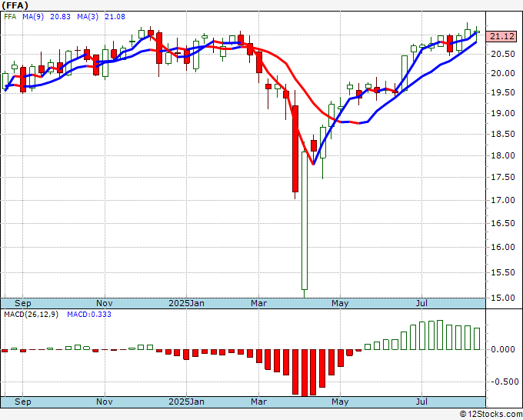Click the 18.00 price axis label
This screenshot has height=420, width=523.
click(x=503, y=155)
